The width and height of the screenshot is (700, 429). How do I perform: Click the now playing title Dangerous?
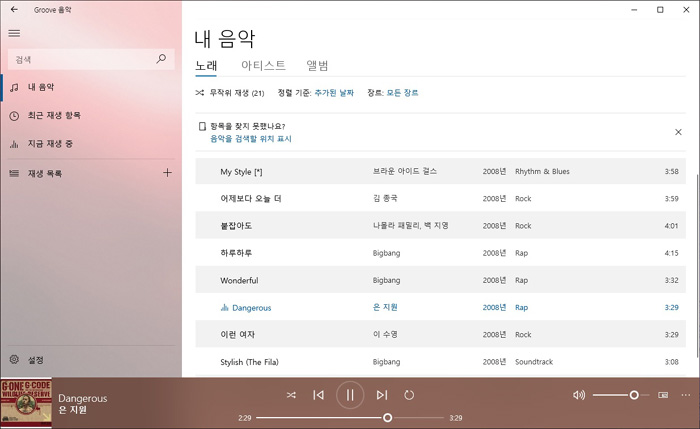tap(83, 398)
